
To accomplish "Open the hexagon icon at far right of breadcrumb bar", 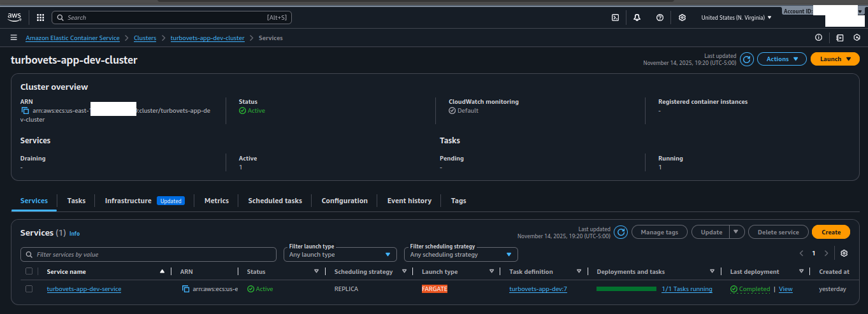I will pos(857,38).
